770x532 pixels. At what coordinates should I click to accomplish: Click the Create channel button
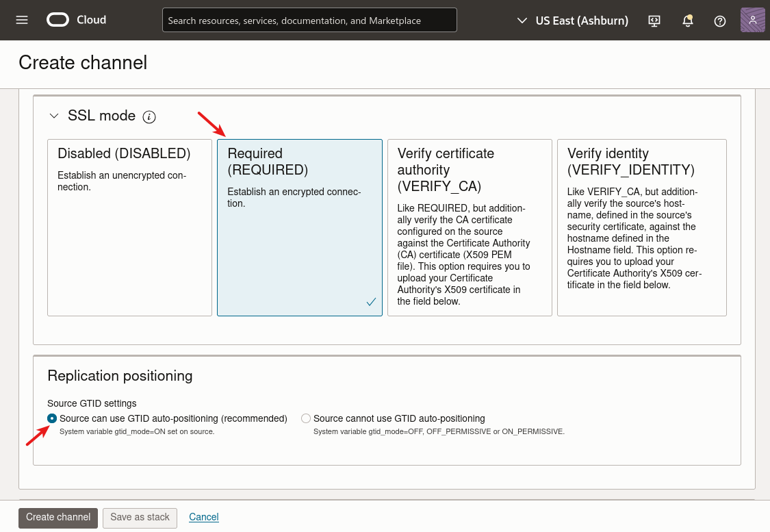point(58,518)
